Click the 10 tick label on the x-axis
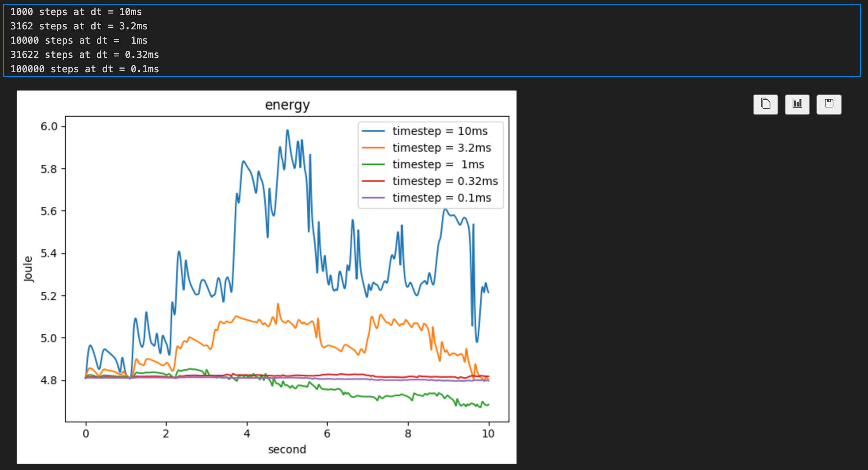This screenshot has height=470, width=868. click(488, 433)
